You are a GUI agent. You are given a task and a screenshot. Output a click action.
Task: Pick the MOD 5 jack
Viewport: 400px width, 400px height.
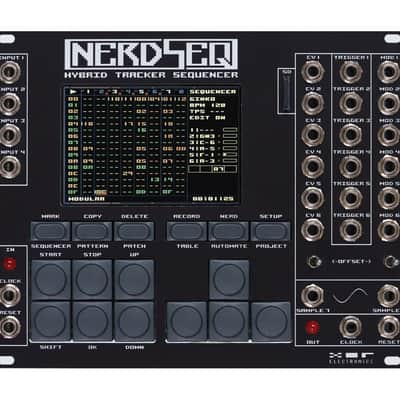(x=389, y=198)
